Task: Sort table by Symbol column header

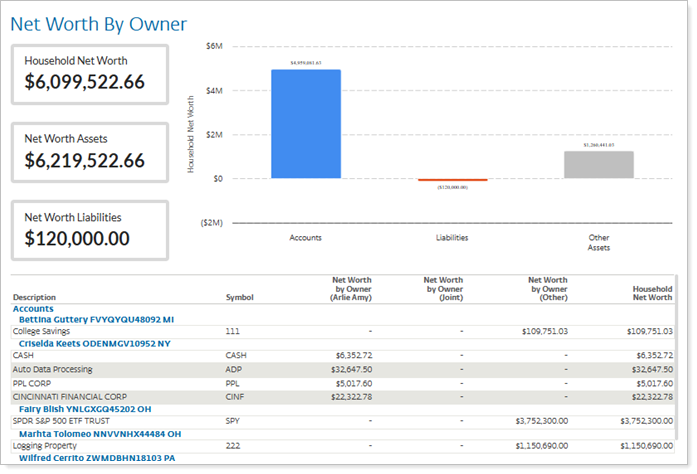Action: [240, 297]
